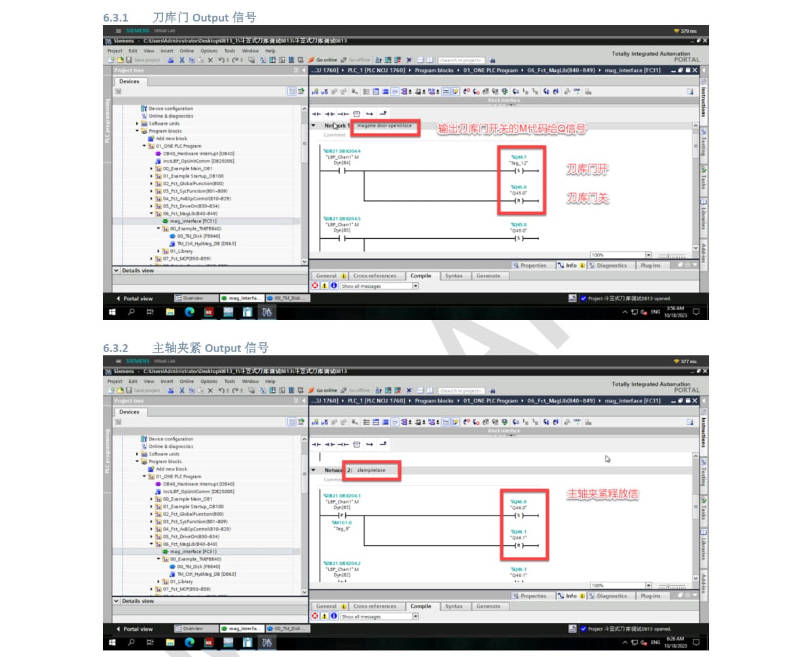This screenshot has height=657, width=812.
Task: Collapse Network 1 with its triangle
Action: pos(314,126)
